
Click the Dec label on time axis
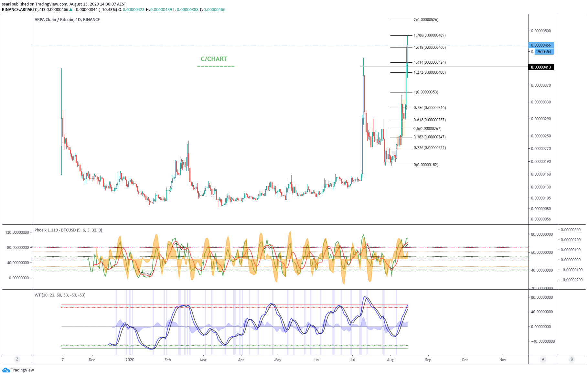[x=92, y=360]
